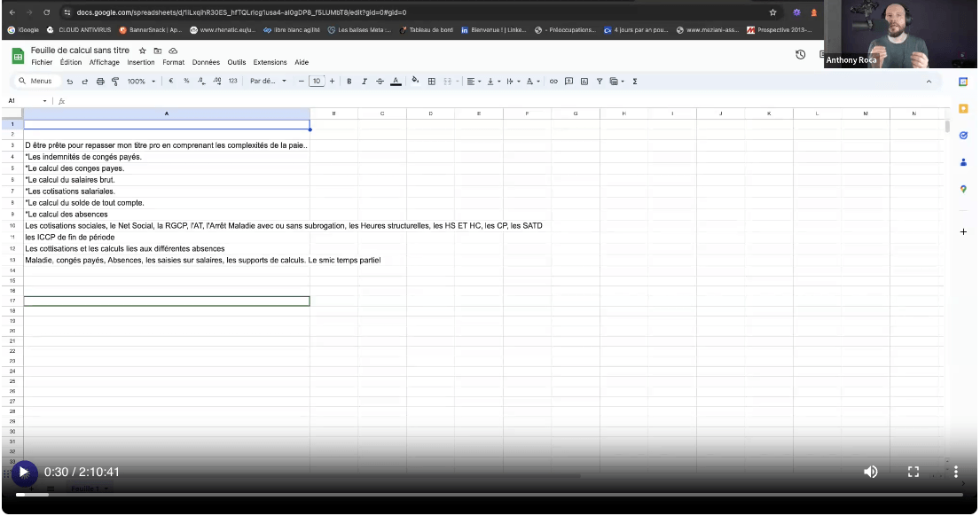Click the borders icon
980x516 pixels.
(x=432, y=82)
